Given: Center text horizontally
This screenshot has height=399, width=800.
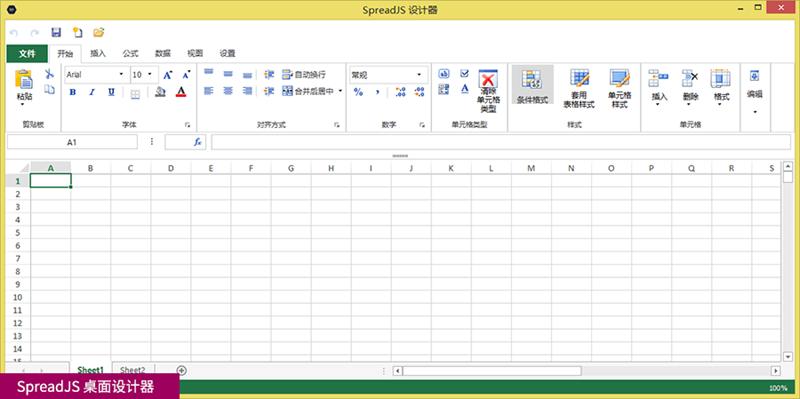Looking at the screenshot, I should 228,91.
